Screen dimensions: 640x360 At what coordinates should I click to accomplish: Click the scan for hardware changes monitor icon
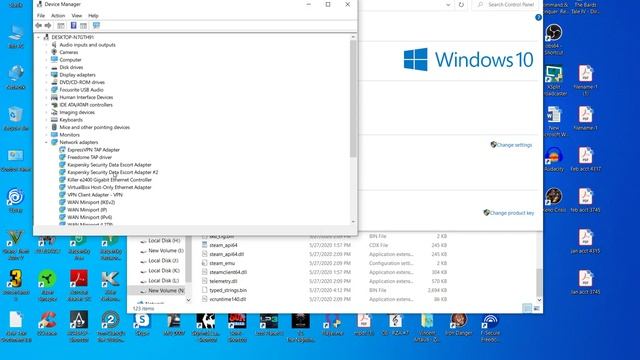point(96,25)
